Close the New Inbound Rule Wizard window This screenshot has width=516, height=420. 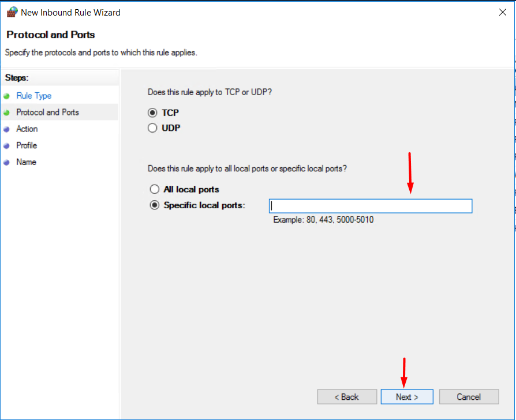point(502,12)
